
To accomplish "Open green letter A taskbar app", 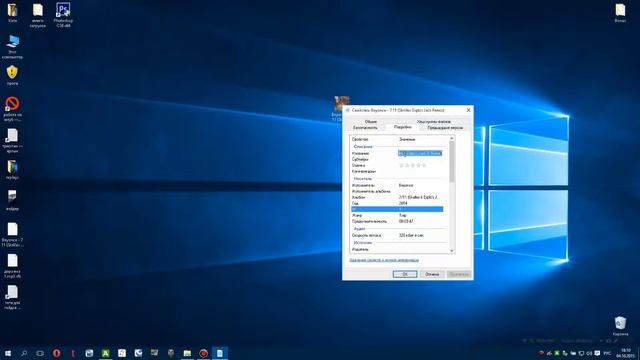I will [x=105, y=353].
